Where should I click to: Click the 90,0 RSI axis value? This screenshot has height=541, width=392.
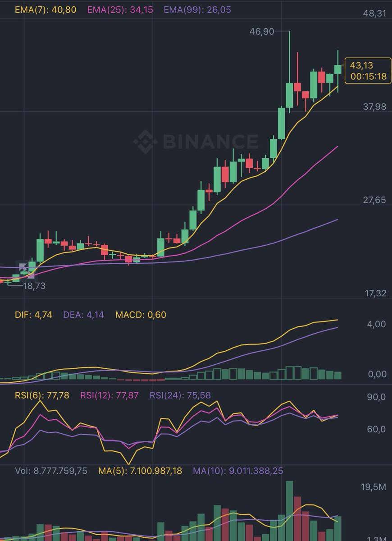pyautogui.click(x=377, y=397)
